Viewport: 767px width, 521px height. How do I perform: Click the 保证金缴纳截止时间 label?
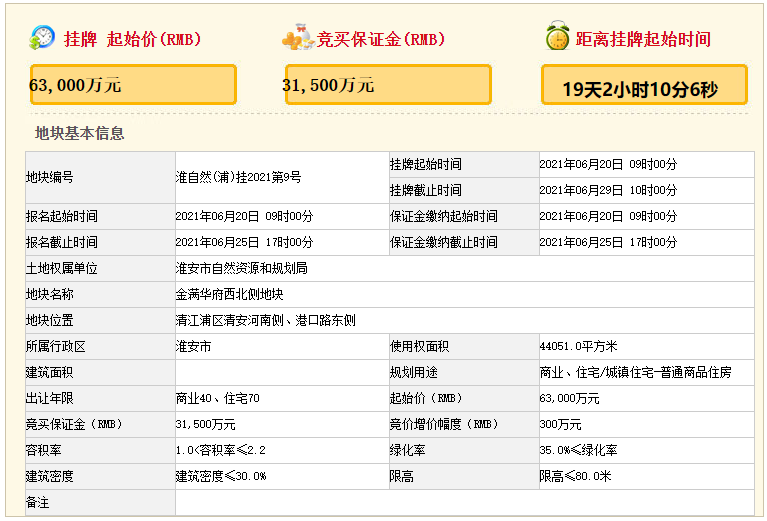(x=444, y=242)
